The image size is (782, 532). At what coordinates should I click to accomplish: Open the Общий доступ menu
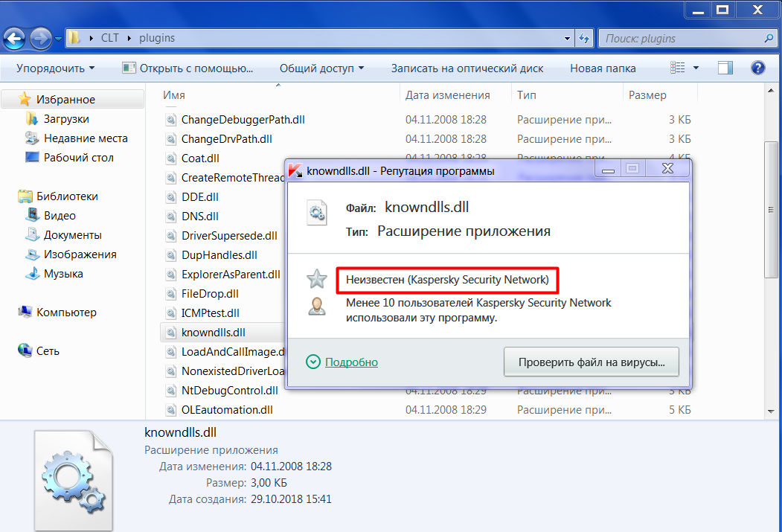[x=321, y=68]
